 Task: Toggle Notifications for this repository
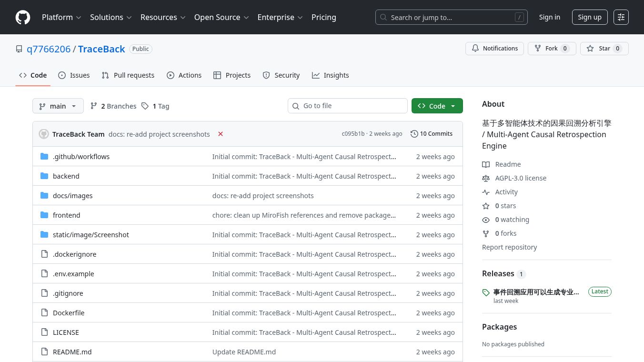(x=494, y=49)
